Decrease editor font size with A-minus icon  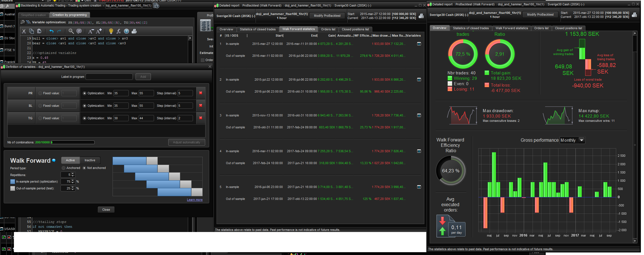point(91,31)
